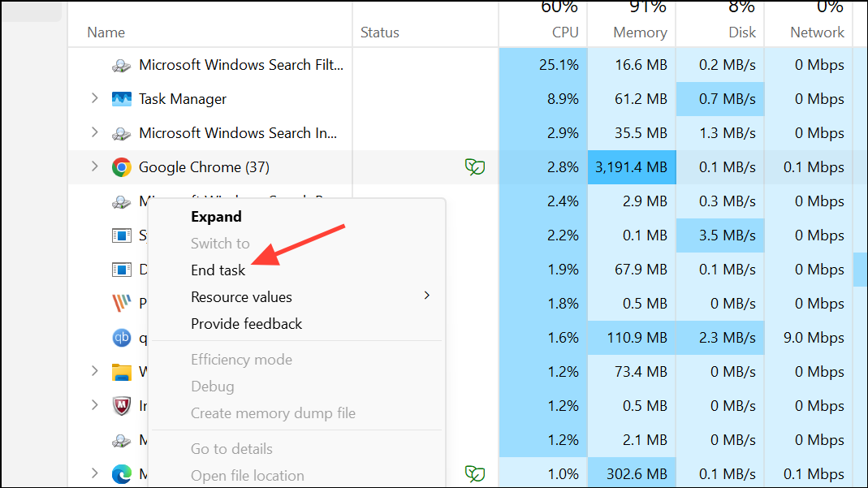Image resolution: width=868 pixels, height=488 pixels.
Task: Select End task from context menu
Action: (218, 270)
